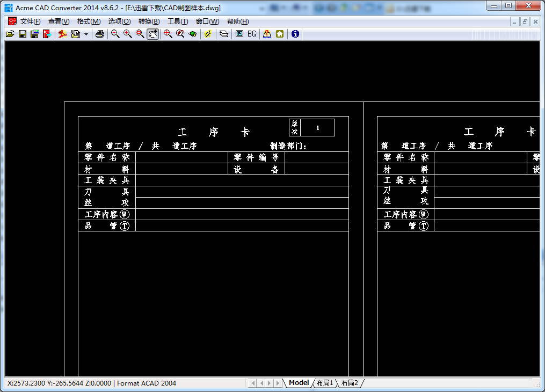Viewport: 545px width, 392px height.
Task: Activate the pan hand tool
Action: pos(152,34)
